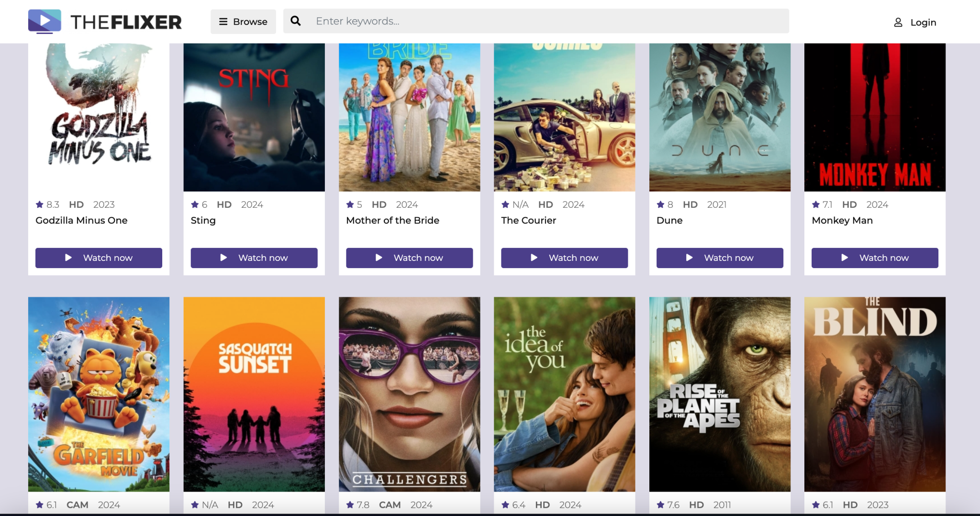Click the play icon on Godzilla Minus One's button
980x516 pixels.
[x=68, y=257]
